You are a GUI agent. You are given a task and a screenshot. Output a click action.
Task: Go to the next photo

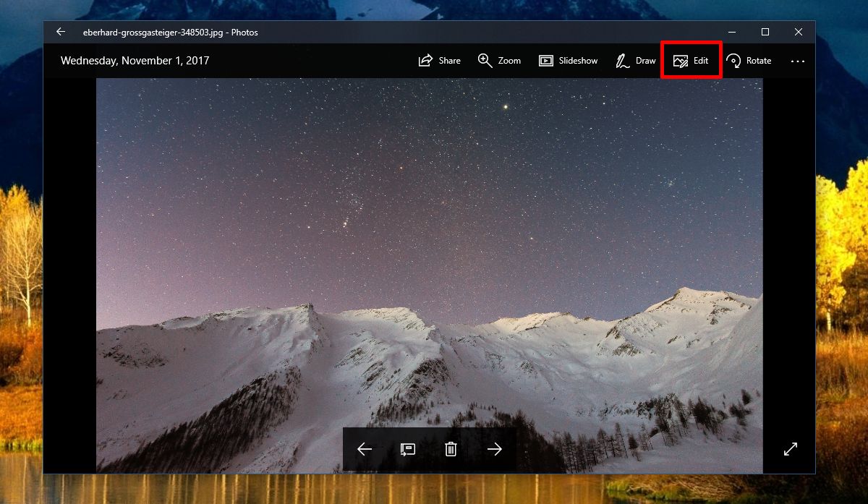495,450
